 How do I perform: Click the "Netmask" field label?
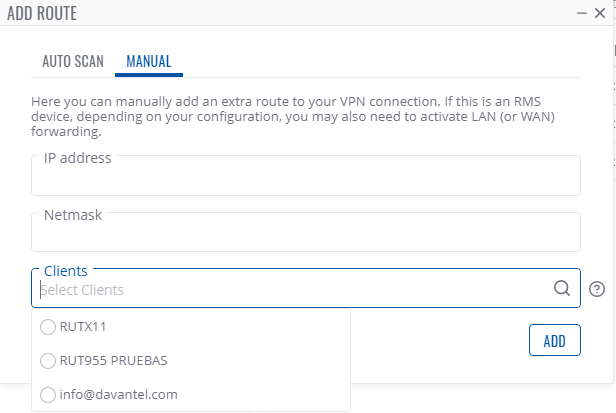(73, 215)
